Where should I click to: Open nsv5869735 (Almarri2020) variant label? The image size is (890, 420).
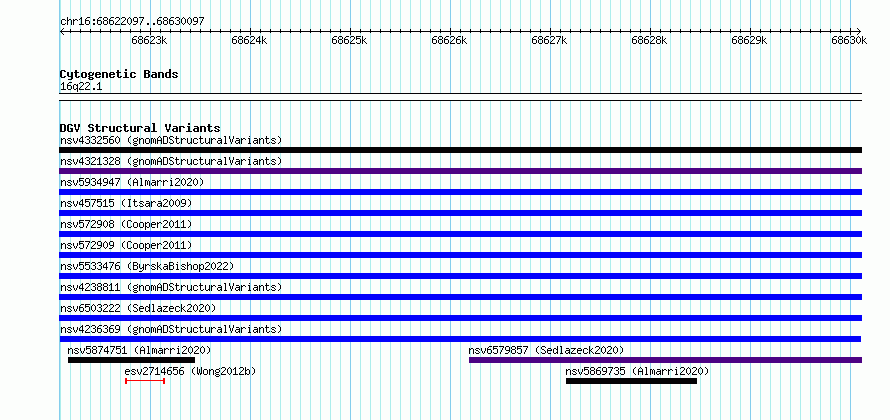point(637,371)
